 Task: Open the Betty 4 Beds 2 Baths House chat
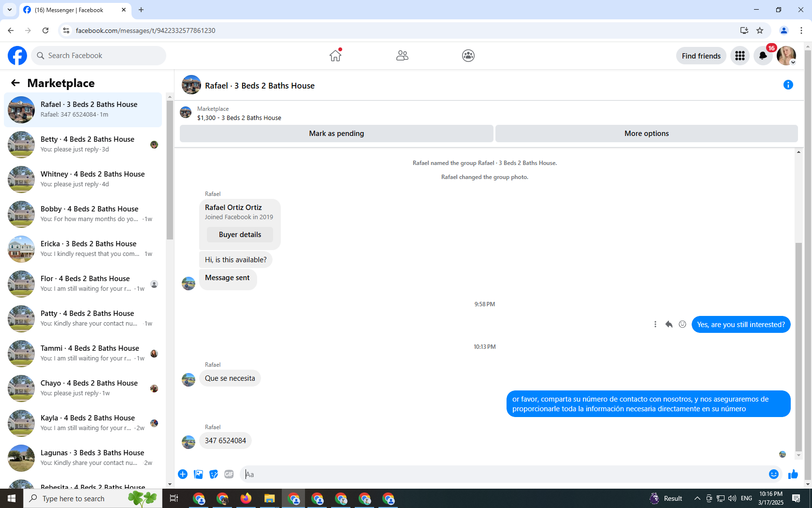[x=83, y=145]
